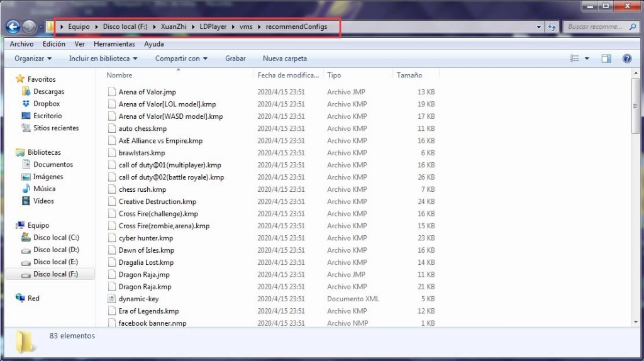Screen dimensions: 644x361
Task: Click the Buscar recomme... search field
Action: pos(595,26)
